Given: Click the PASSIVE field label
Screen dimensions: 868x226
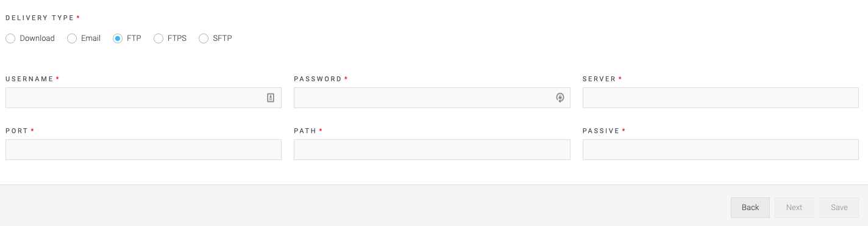Looking at the screenshot, I should point(601,131).
